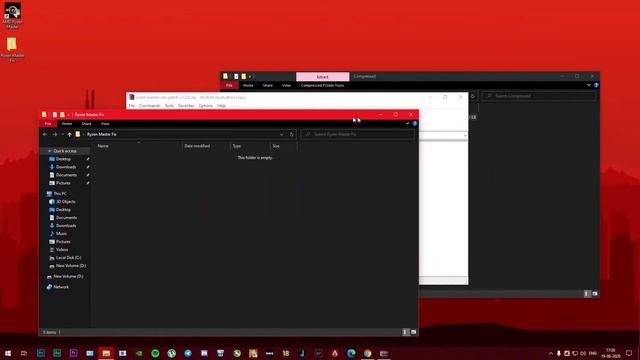
Task: Open Quick Access Toolbar dropdown in Ryzen Master Fix title bar
Action: [69, 115]
